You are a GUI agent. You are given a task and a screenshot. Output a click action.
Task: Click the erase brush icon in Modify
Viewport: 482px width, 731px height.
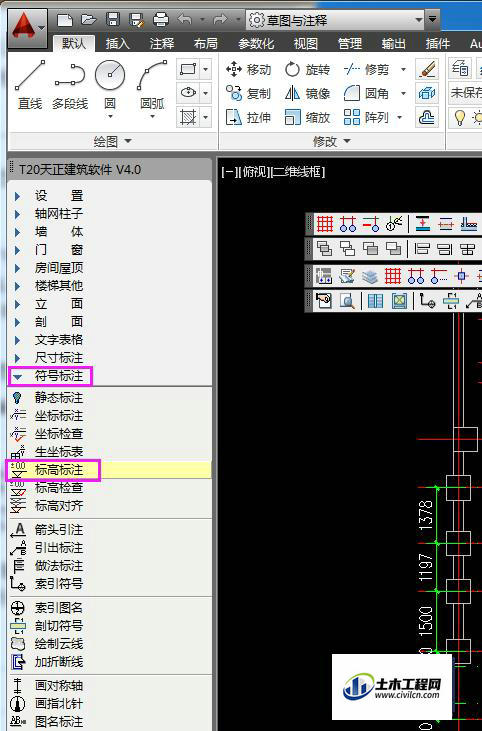click(427, 69)
